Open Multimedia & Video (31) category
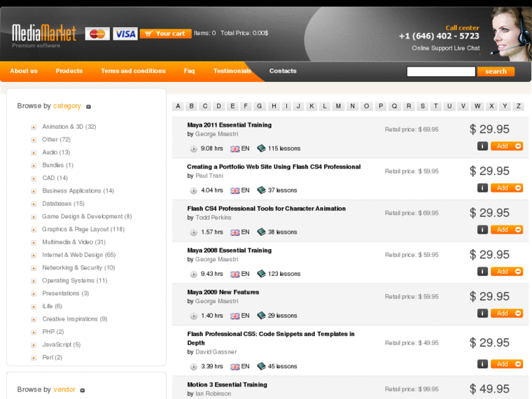Image resolution: width=532 pixels, height=399 pixels. click(74, 242)
